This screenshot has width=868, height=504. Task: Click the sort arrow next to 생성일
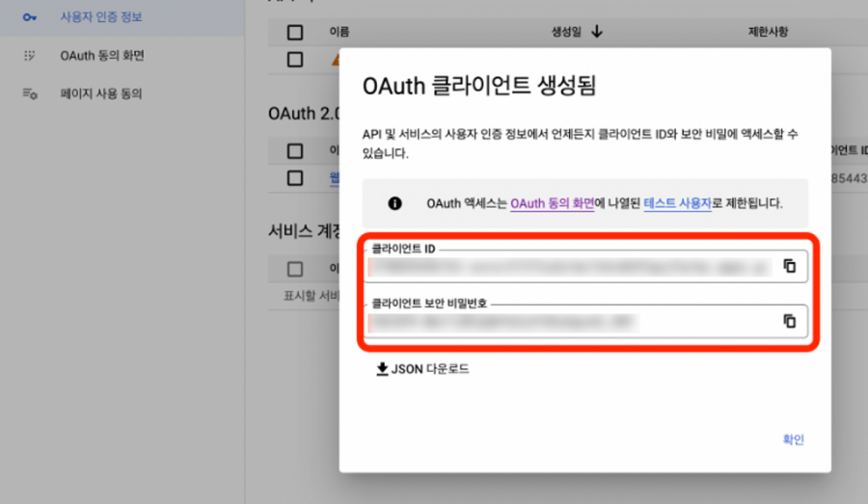[597, 32]
